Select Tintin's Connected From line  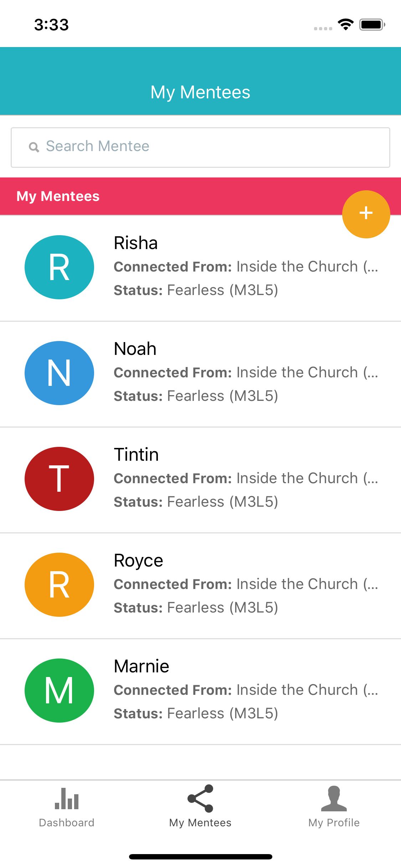pos(246,478)
